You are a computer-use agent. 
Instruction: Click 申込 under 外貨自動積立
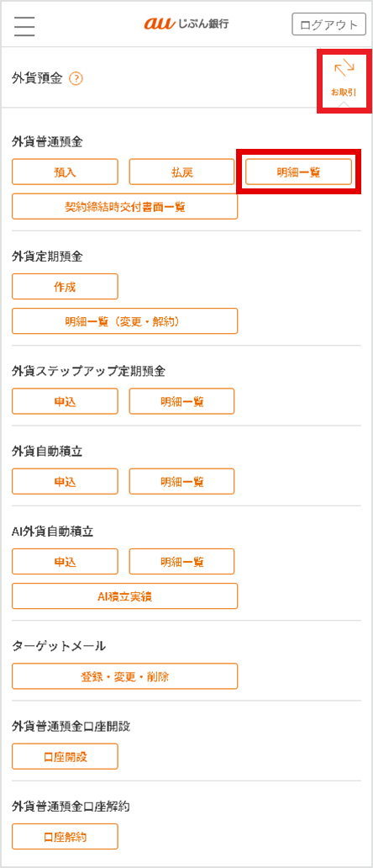(66, 482)
